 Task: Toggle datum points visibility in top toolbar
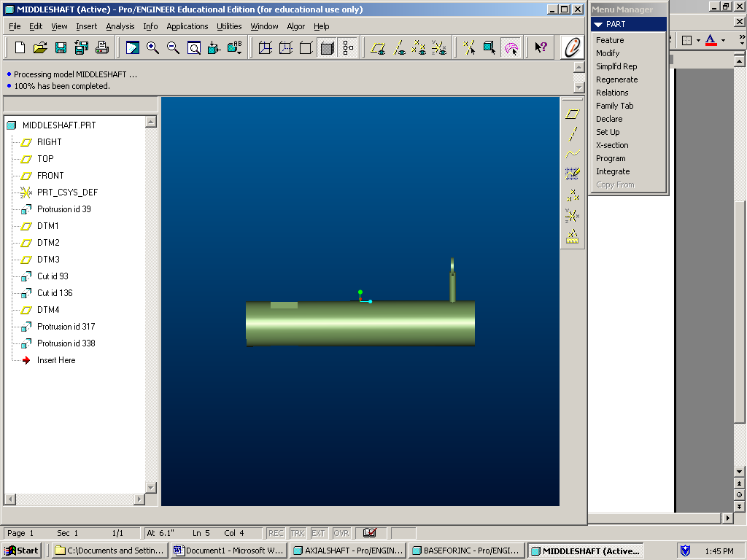419,47
